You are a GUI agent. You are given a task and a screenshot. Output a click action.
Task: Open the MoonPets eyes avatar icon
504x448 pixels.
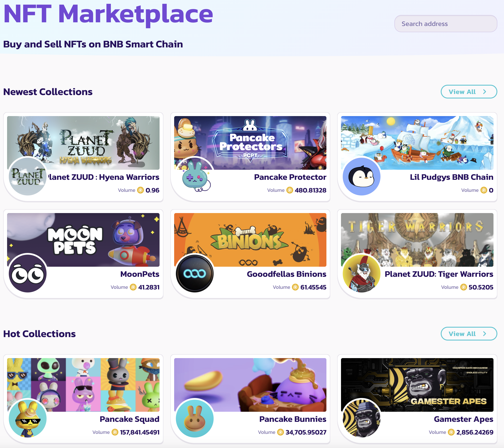pos(28,274)
